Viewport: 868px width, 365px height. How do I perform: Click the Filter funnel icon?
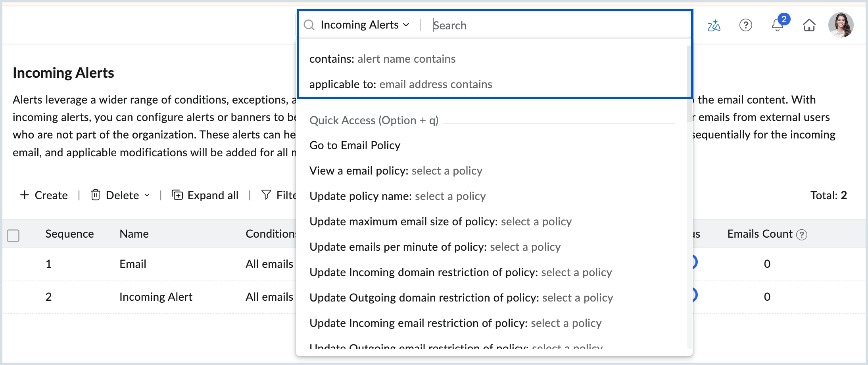(x=265, y=195)
